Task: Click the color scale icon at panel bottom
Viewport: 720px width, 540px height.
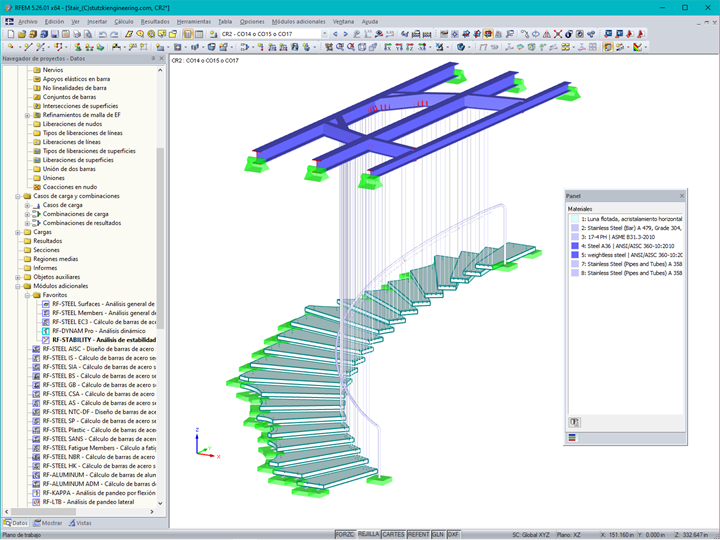Action: click(572, 438)
